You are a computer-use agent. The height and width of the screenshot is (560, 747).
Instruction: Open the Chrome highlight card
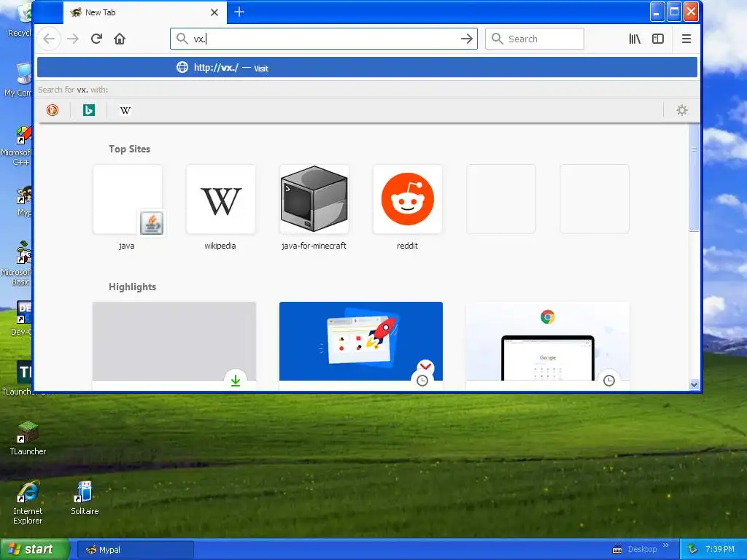[x=547, y=345]
